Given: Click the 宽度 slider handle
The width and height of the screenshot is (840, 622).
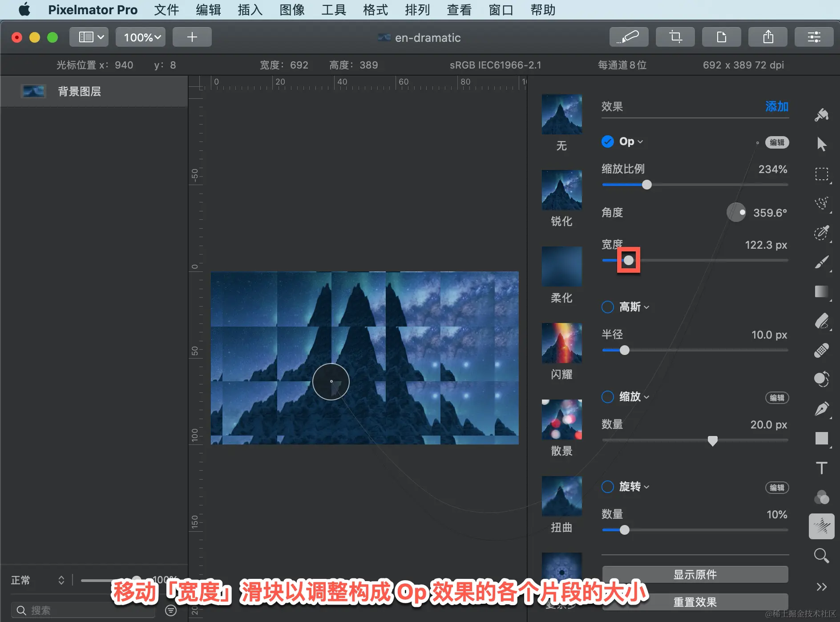Looking at the screenshot, I should click(628, 260).
